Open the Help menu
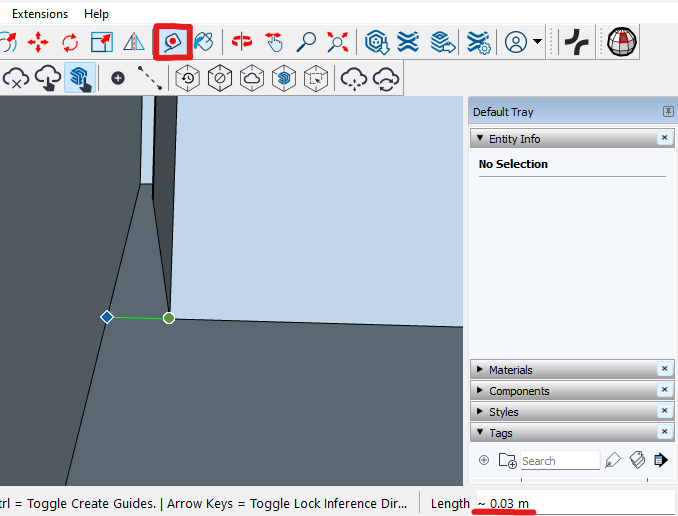Image resolution: width=678 pixels, height=516 pixels. (x=97, y=14)
